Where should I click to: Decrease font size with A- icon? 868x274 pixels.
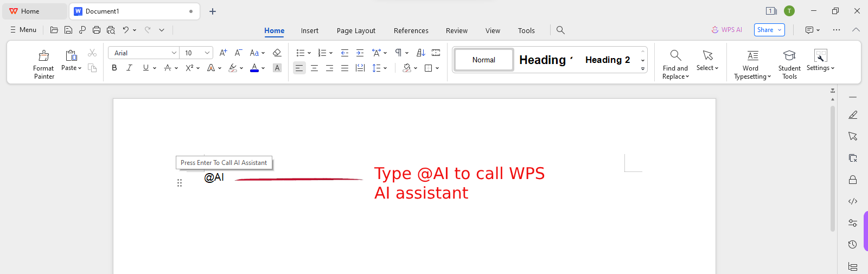pyautogui.click(x=238, y=53)
